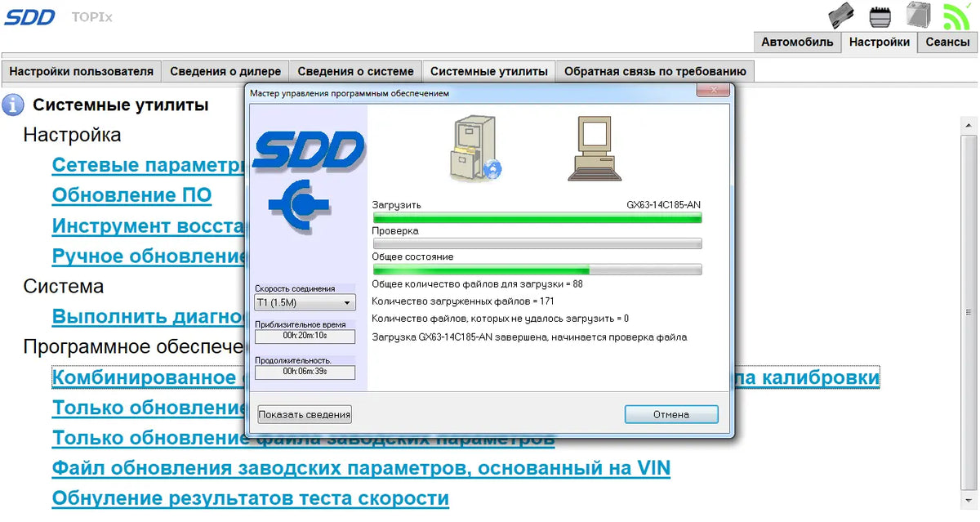Click the Система section heading

coord(64,287)
